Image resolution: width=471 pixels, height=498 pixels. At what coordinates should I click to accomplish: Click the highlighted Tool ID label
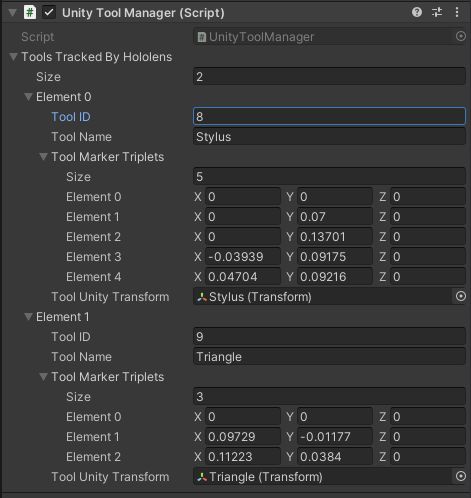[x=71, y=117]
